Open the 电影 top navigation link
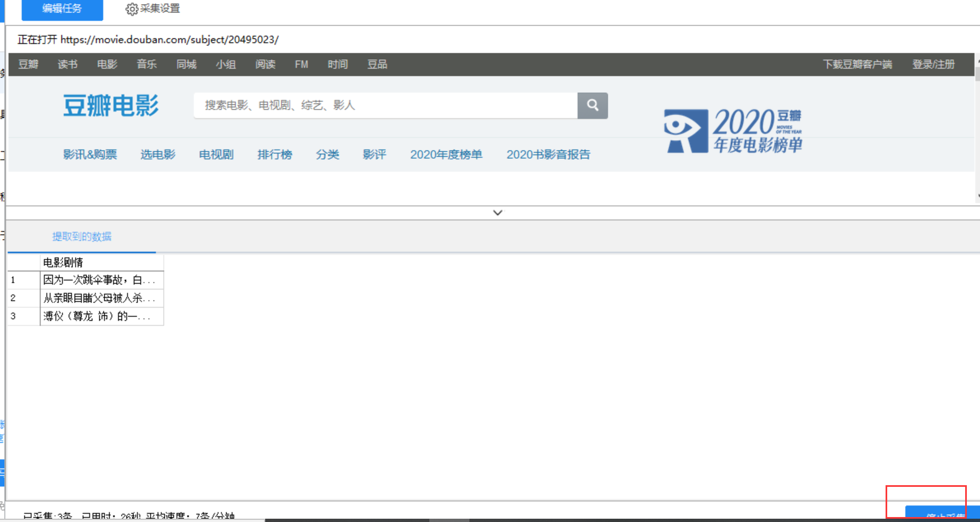The image size is (980, 522). [x=107, y=64]
